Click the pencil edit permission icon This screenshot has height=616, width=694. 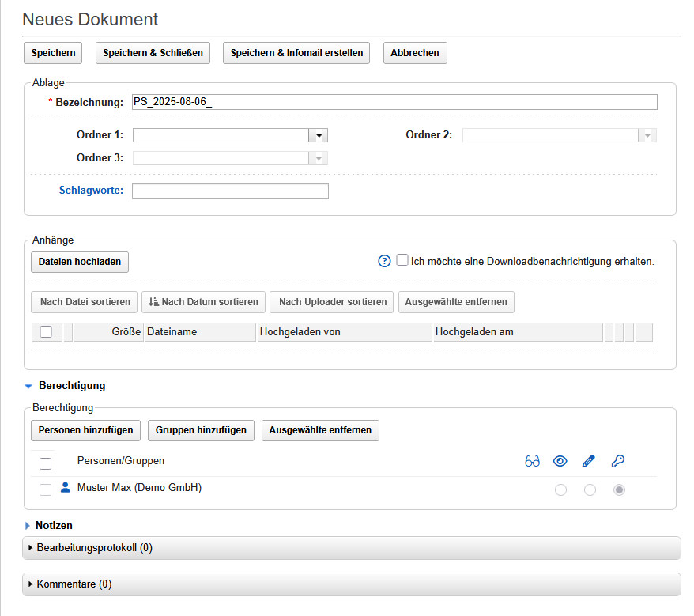(589, 461)
